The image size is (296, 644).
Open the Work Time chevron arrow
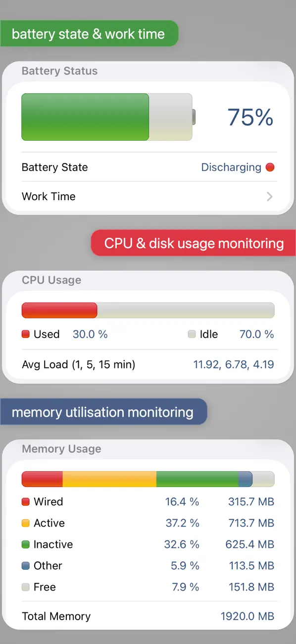click(x=269, y=197)
